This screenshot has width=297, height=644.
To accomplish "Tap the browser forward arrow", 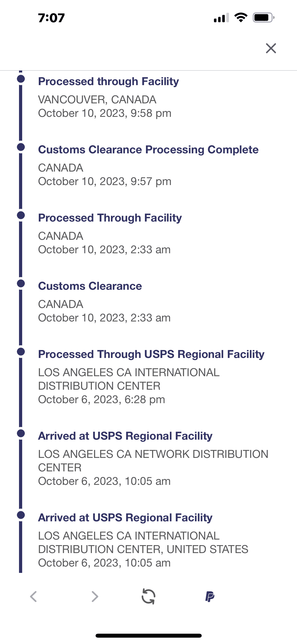I will click(95, 596).
